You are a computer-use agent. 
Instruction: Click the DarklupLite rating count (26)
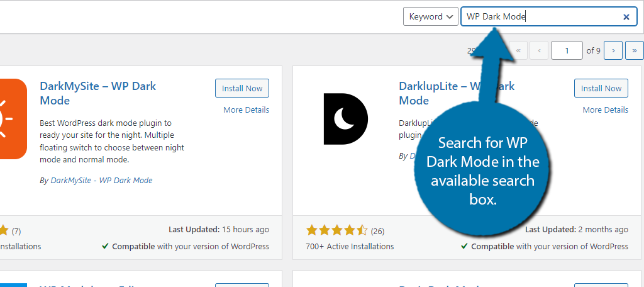tap(377, 232)
